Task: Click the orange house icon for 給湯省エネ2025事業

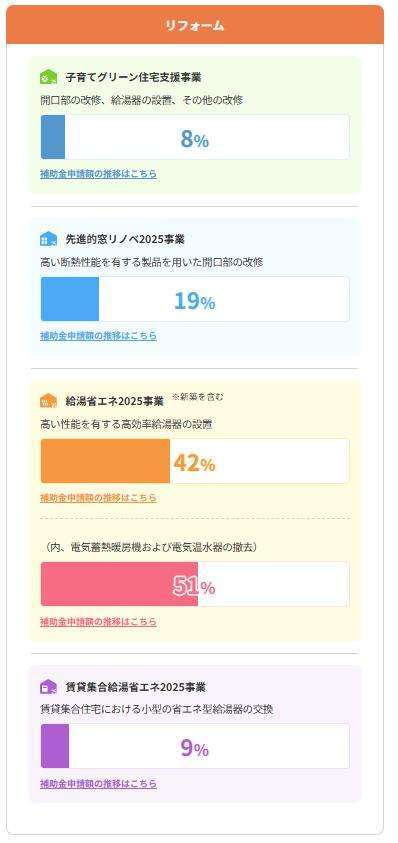Action: click(48, 401)
